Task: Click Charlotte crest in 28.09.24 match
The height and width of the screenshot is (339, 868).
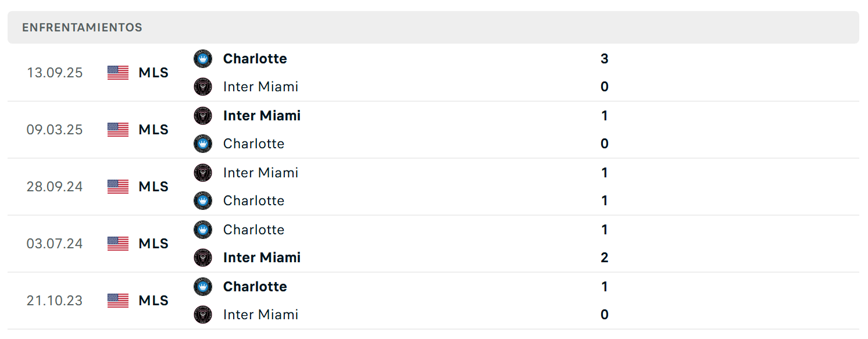Action: coord(203,201)
